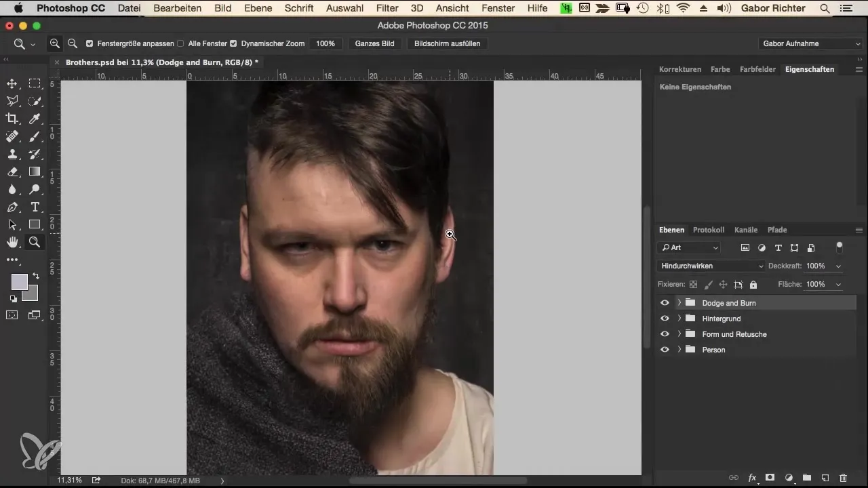Screen dimensions: 868x488
Task: Expand the Person group
Action: 679,350
